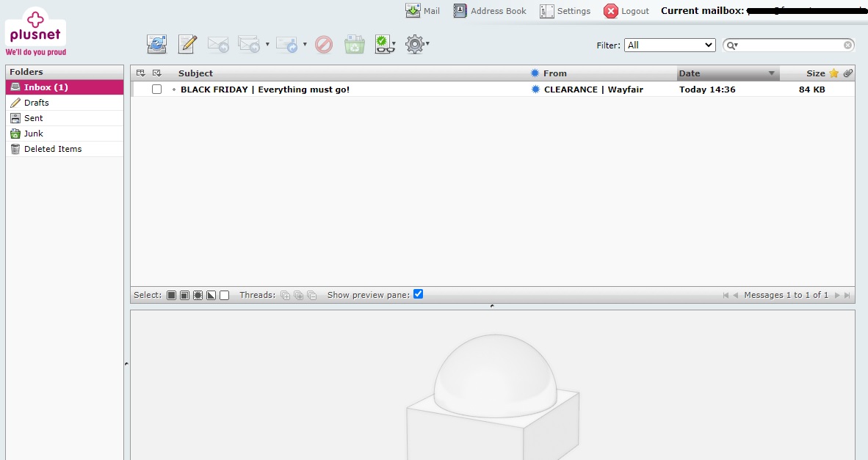Open the gear options dropdown arrow

pyautogui.click(x=427, y=45)
